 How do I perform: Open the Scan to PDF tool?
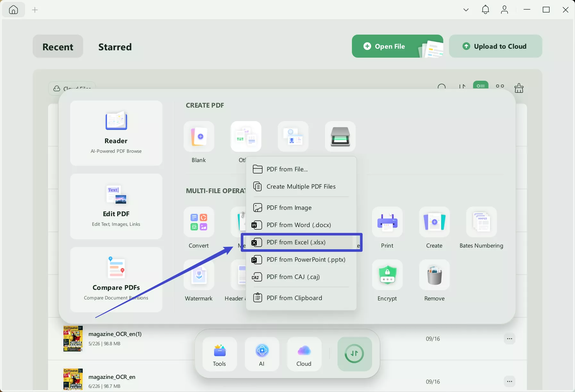tap(340, 136)
